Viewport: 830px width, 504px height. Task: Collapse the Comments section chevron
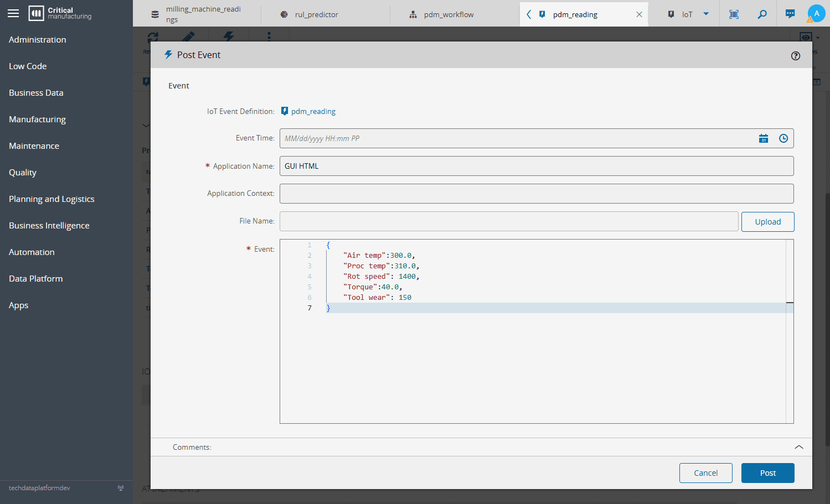[798, 447]
